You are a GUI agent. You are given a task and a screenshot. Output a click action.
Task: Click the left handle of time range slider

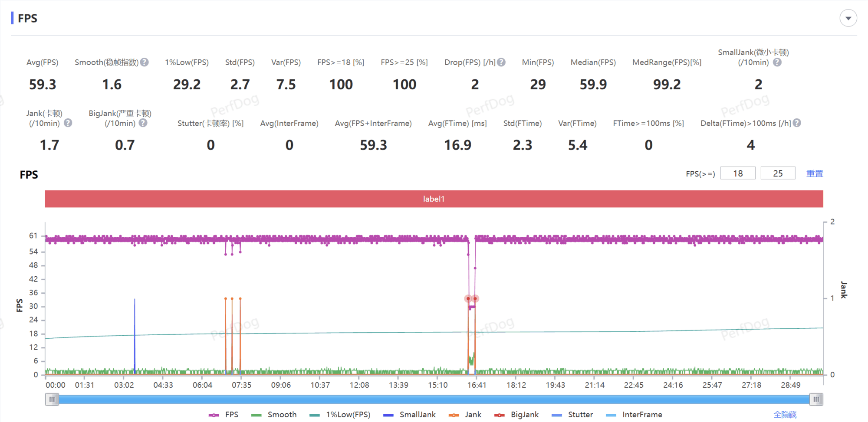(52, 399)
